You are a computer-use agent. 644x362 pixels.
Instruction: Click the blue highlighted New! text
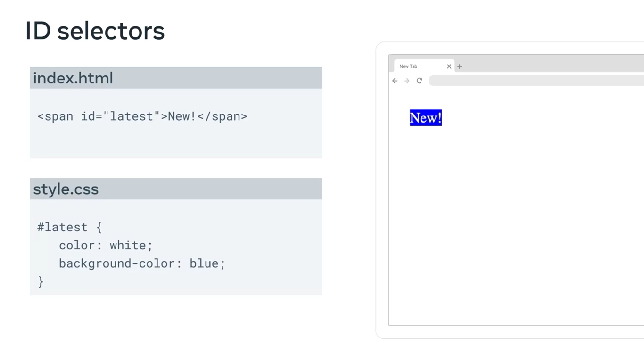point(426,118)
